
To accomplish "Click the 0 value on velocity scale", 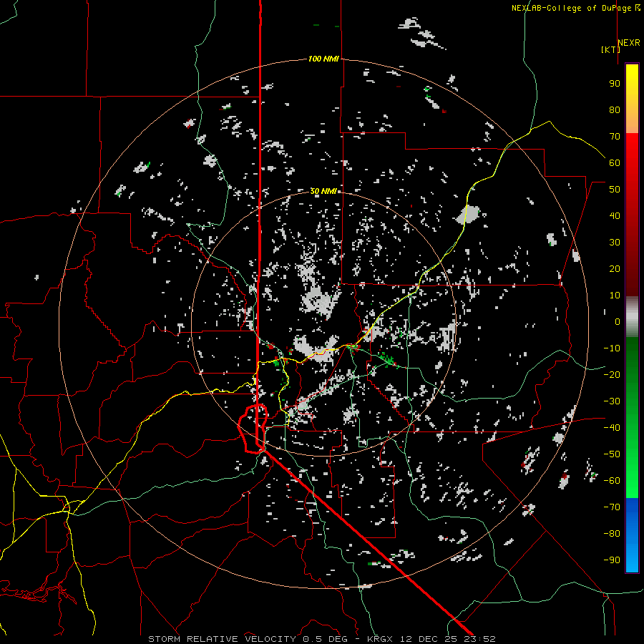I will (x=618, y=322).
